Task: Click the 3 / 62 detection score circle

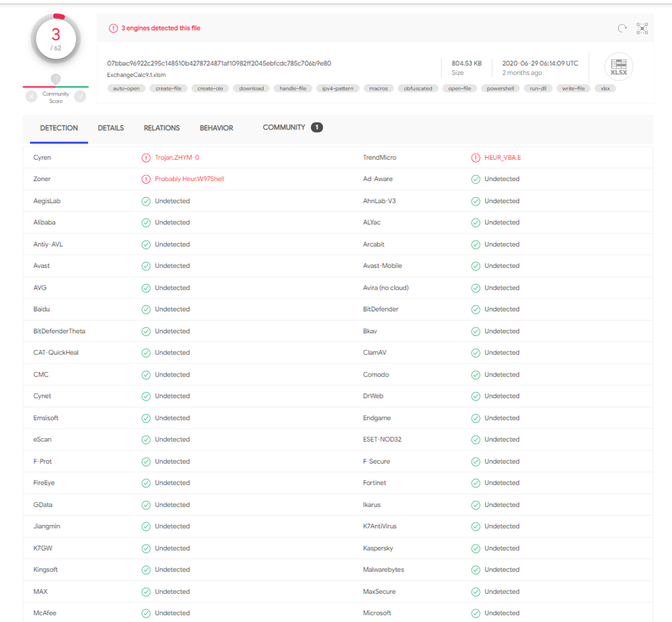Action: click(56, 39)
